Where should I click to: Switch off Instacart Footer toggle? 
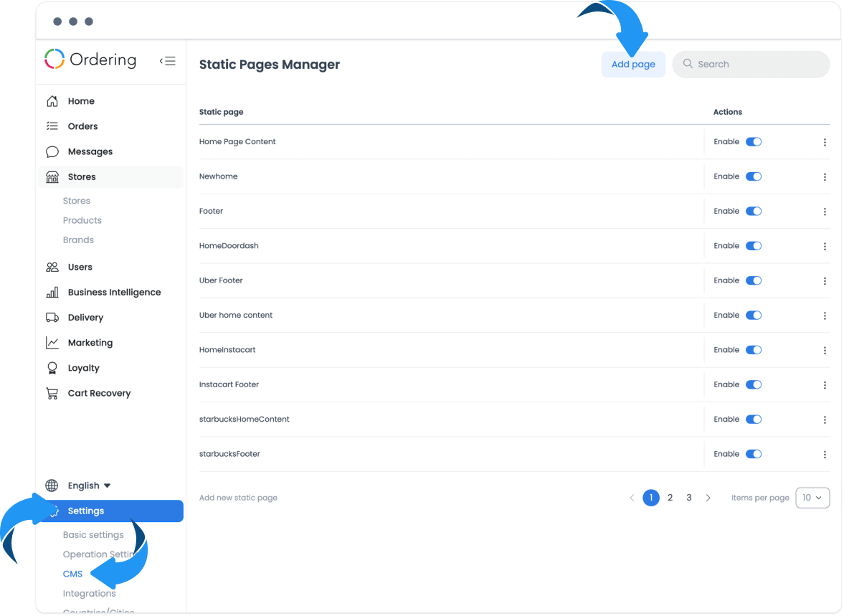coord(754,384)
